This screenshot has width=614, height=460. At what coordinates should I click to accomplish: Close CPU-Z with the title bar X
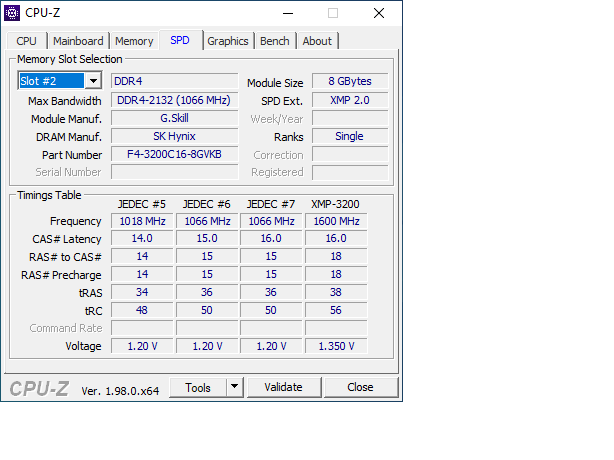tap(379, 13)
